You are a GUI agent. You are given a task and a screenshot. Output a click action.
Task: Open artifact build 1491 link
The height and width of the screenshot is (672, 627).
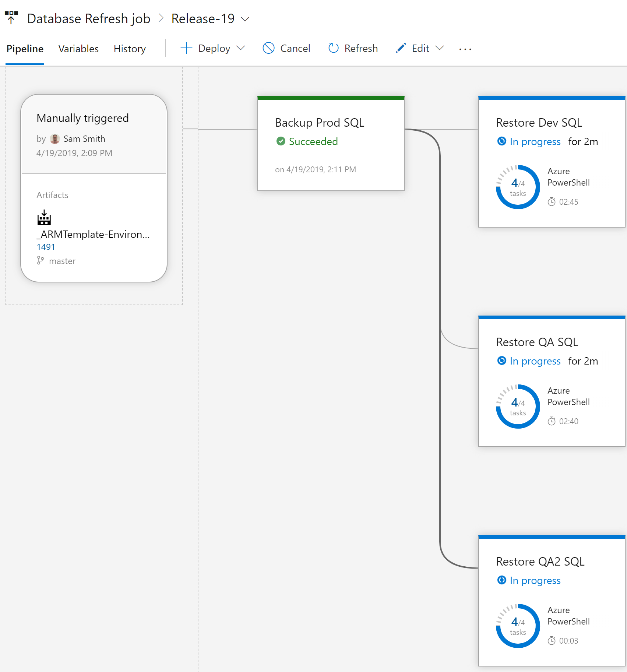tap(46, 247)
